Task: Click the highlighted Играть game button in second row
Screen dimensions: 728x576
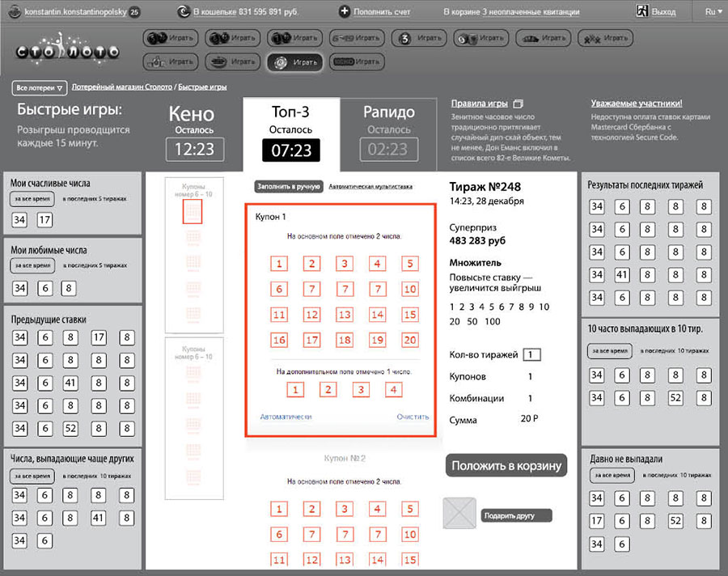Action: [294, 61]
